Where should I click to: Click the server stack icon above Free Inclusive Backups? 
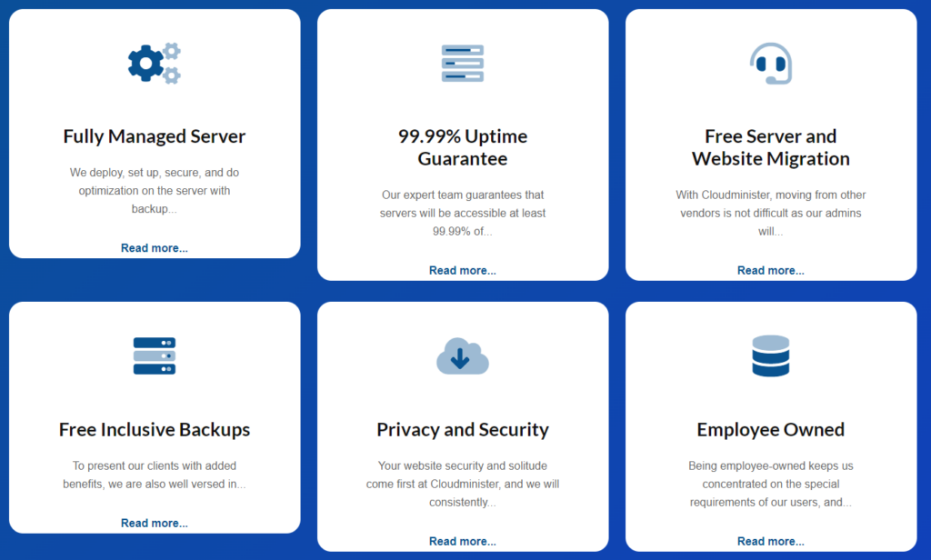point(155,355)
